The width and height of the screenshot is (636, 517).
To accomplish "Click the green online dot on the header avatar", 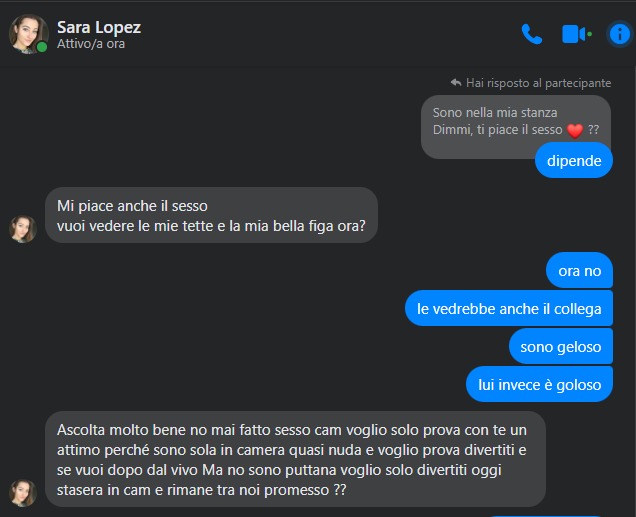I will 42,47.
